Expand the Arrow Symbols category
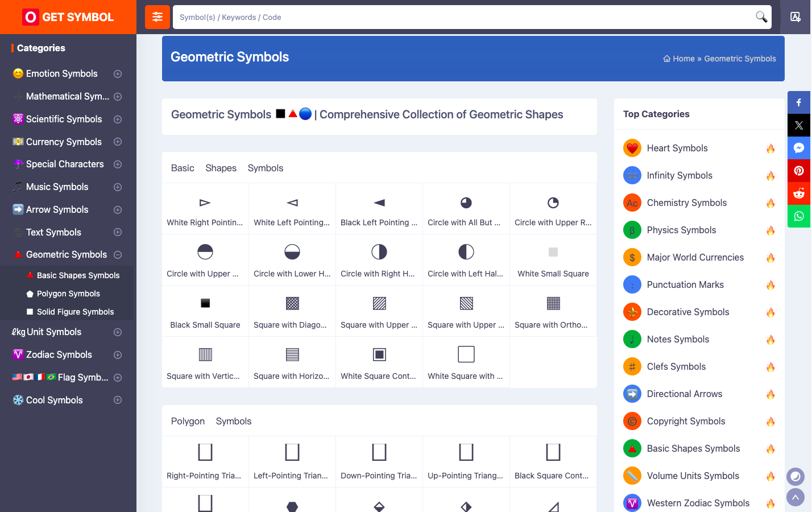 click(118, 210)
